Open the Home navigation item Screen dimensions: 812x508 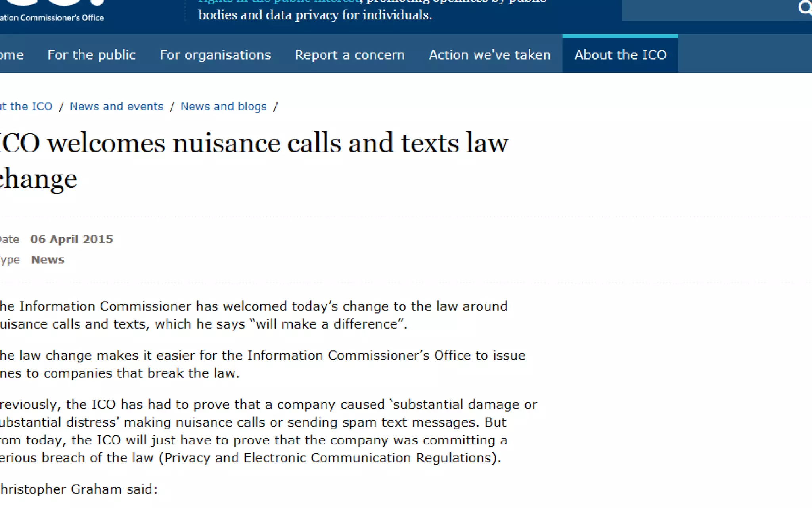pos(12,55)
